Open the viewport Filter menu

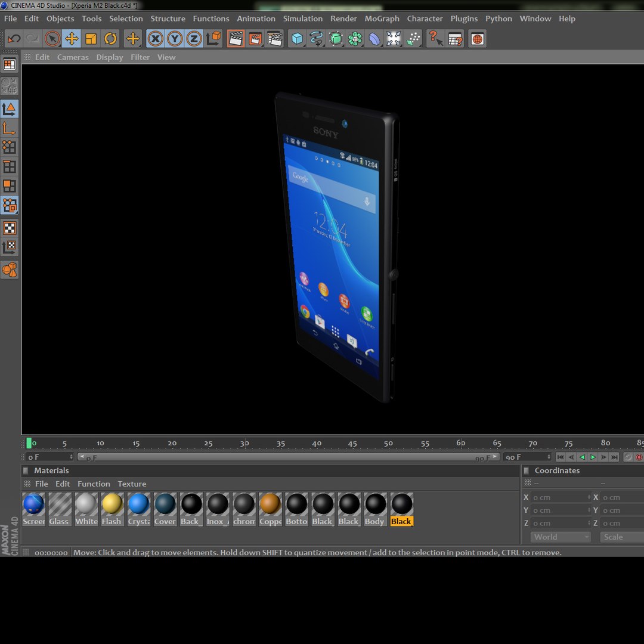[140, 57]
